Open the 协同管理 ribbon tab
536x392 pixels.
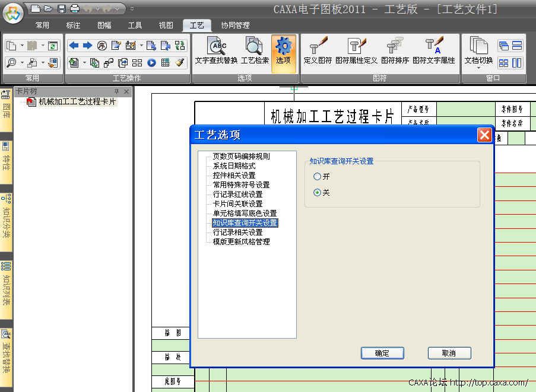coord(235,26)
